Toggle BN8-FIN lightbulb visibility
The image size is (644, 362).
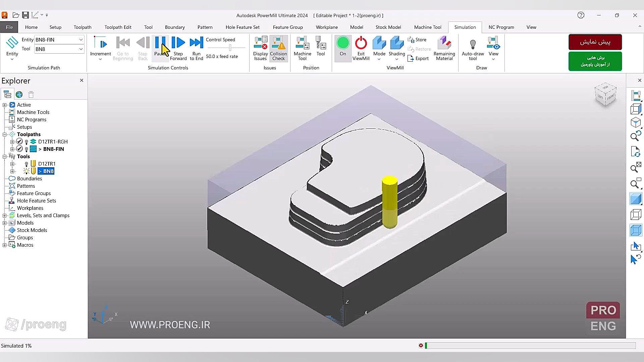(26, 149)
